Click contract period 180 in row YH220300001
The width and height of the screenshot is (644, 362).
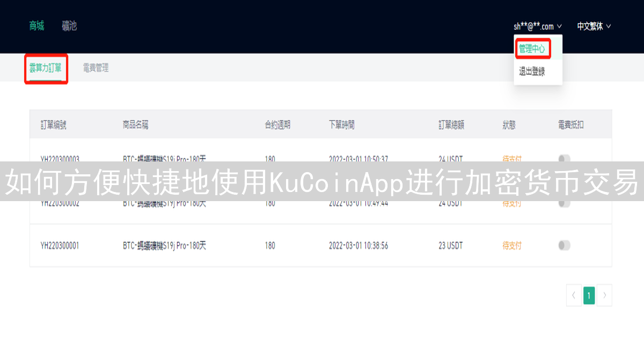point(270,246)
